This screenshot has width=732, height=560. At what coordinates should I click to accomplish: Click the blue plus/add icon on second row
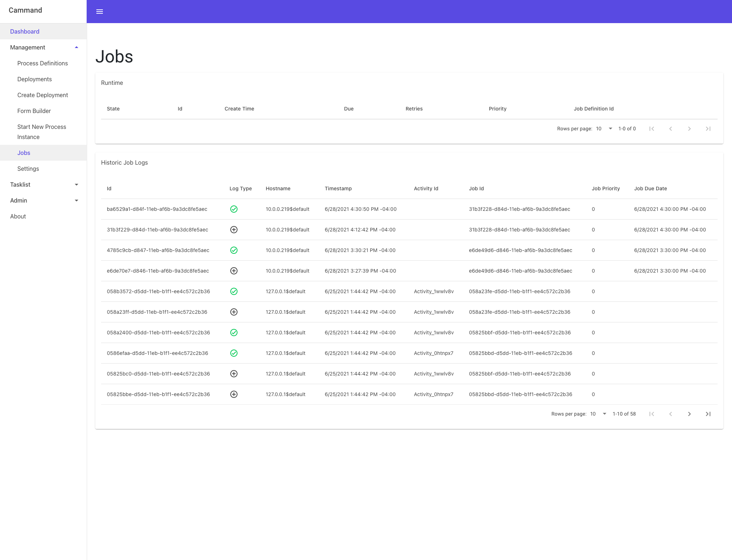click(234, 229)
